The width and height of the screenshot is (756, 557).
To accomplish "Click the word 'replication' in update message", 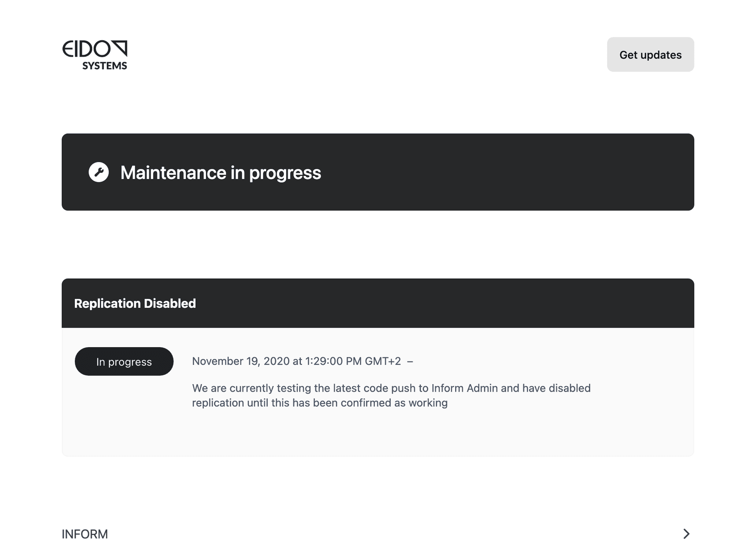I will point(218,403).
